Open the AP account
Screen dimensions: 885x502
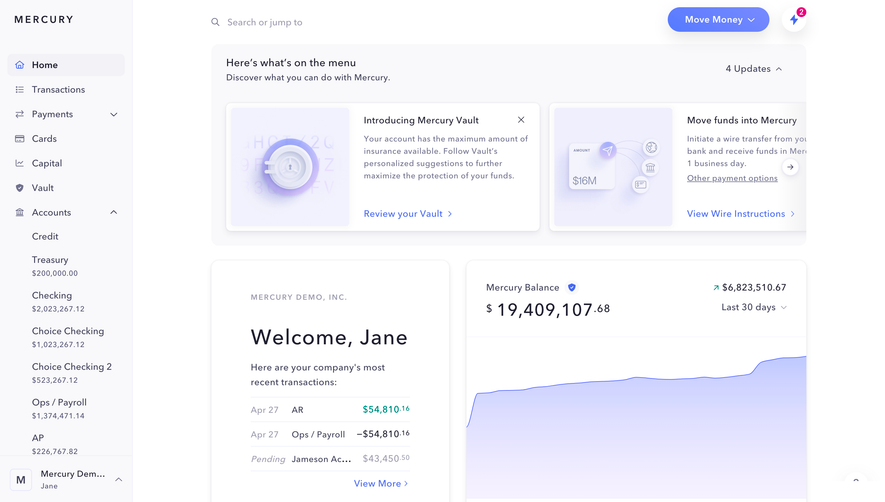coord(55,444)
